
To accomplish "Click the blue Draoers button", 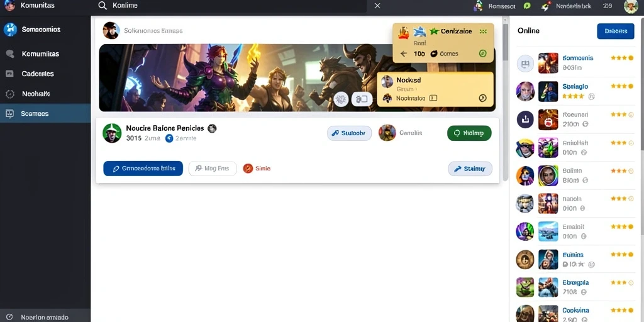I will [615, 31].
